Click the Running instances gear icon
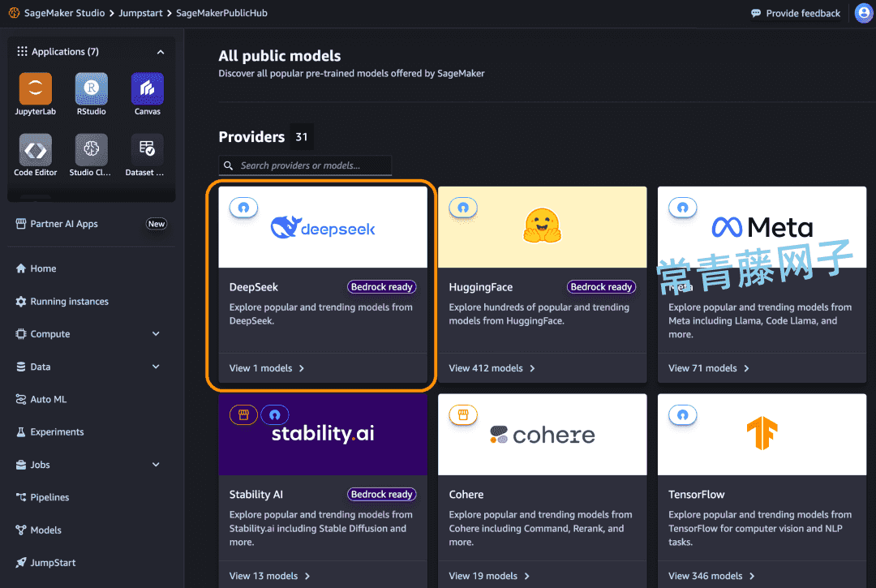876x588 pixels. 20,302
